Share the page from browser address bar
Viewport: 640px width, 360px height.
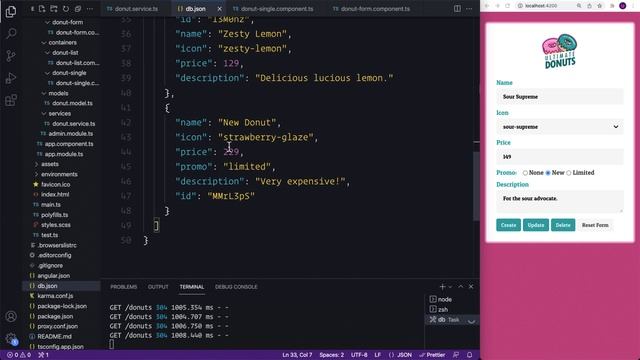589,6
